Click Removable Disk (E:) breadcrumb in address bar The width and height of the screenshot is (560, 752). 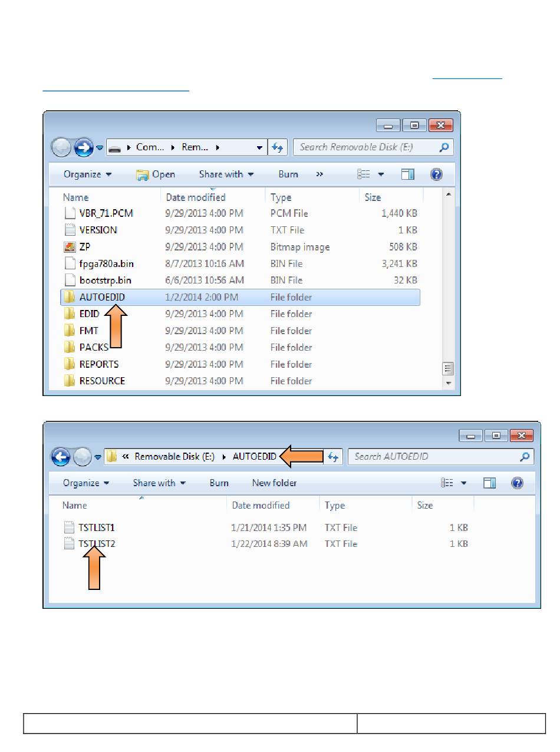click(x=174, y=456)
